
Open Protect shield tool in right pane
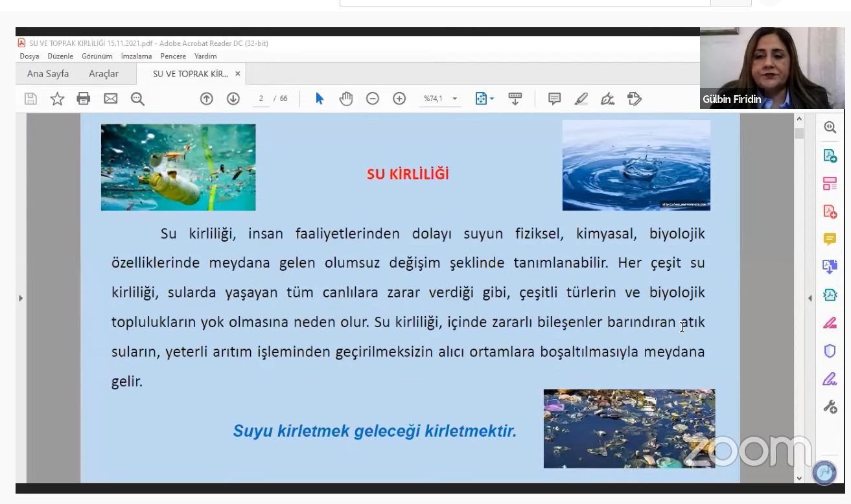(x=830, y=351)
